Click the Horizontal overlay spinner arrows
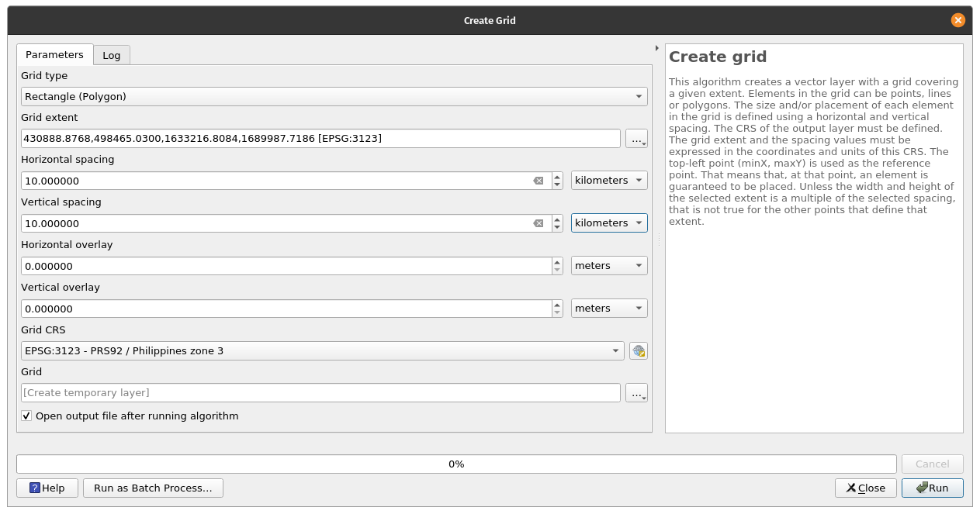 [557, 266]
